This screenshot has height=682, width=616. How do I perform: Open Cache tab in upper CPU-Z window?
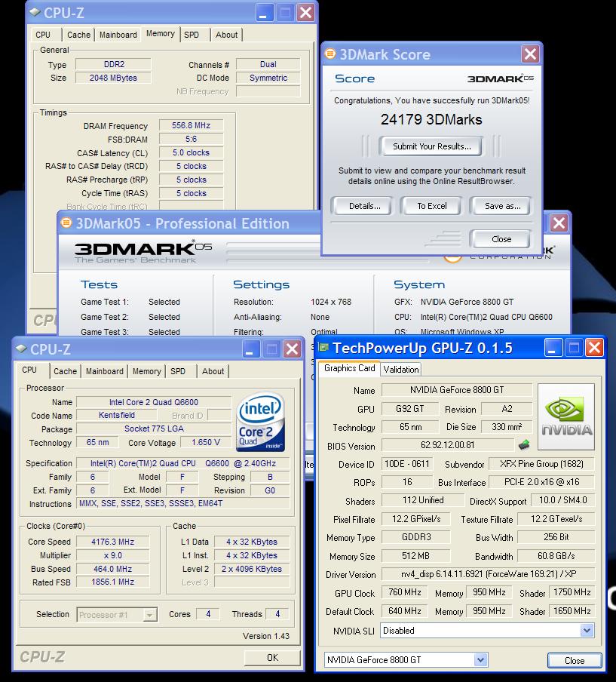78,35
